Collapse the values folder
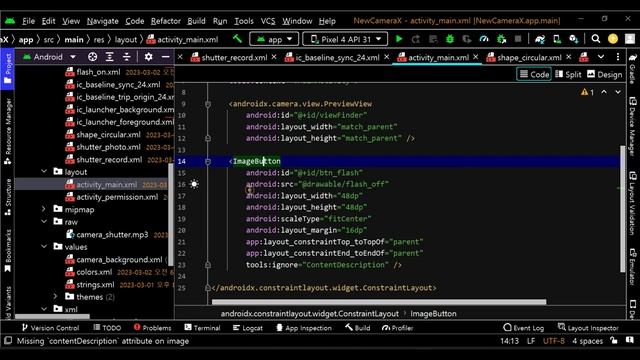The image size is (640, 360). click(x=44, y=247)
